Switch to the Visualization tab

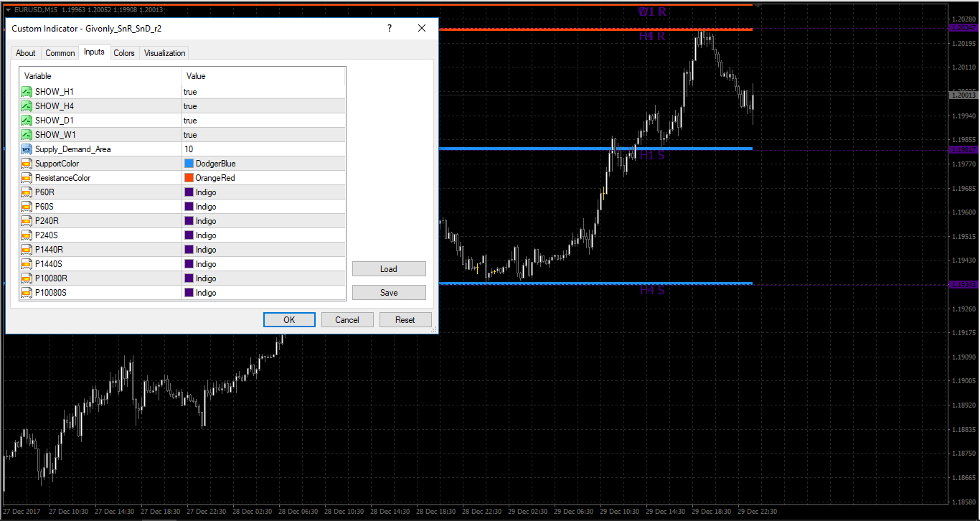point(165,53)
